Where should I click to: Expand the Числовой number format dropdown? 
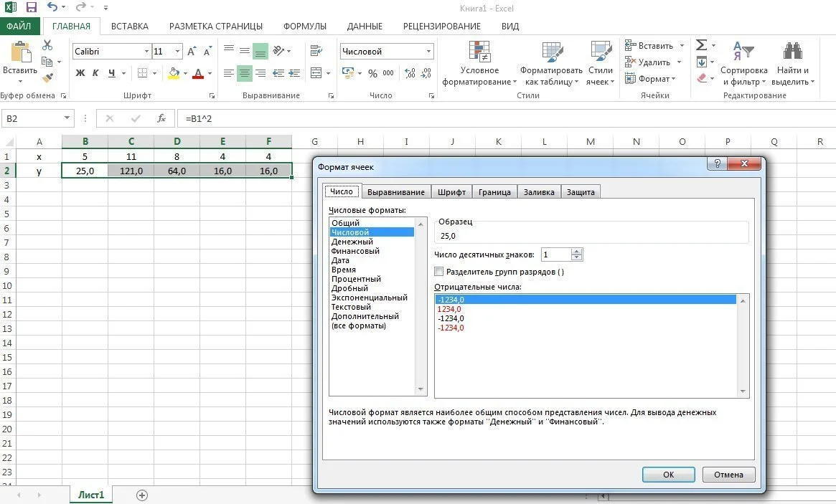[x=429, y=52]
